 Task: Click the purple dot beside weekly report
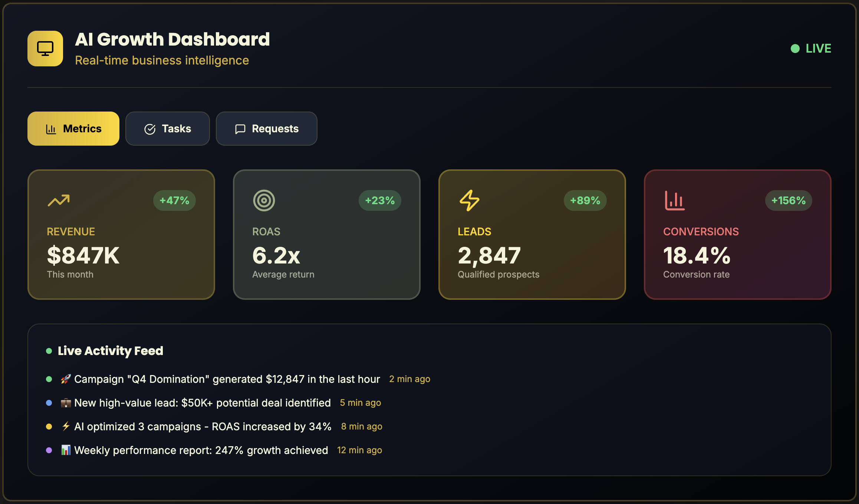[49, 450]
